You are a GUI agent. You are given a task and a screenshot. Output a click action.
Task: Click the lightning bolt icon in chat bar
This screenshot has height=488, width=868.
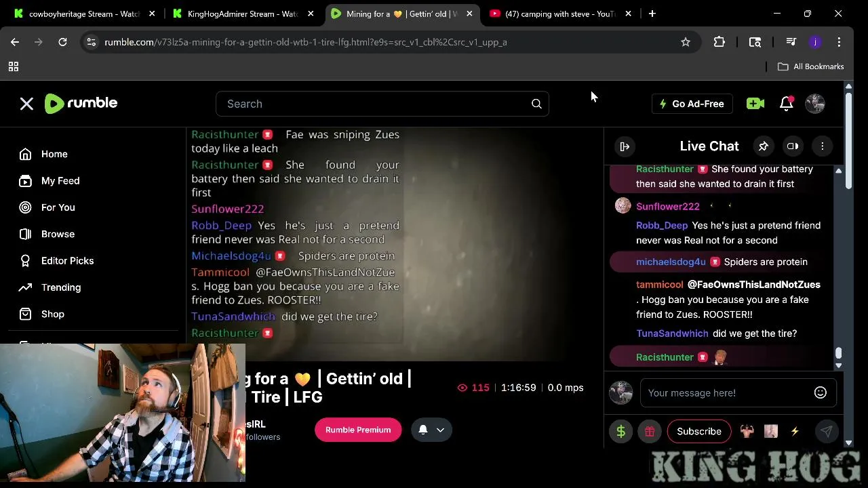click(x=795, y=431)
